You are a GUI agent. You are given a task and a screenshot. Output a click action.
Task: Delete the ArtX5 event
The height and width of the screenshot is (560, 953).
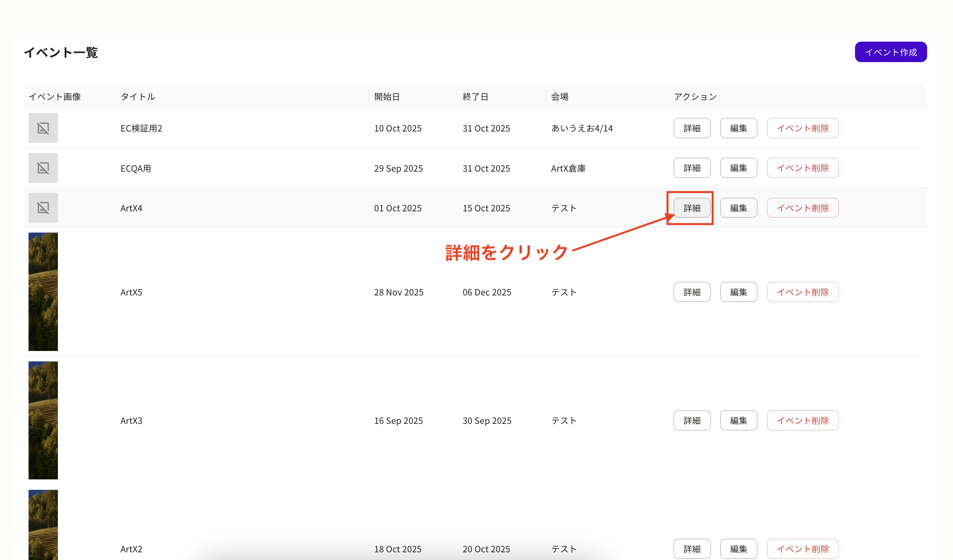pos(802,292)
